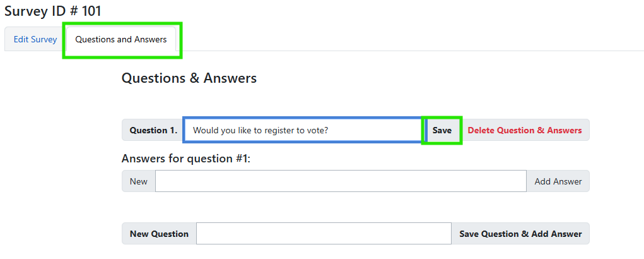Click the red delete question button text

click(x=525, y=130)
